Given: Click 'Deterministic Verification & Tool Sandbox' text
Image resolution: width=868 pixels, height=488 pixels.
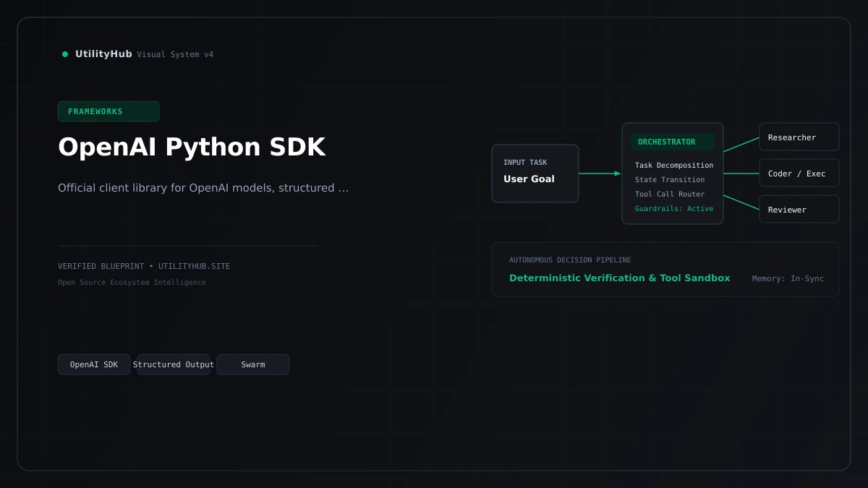Looking at the screenshot, I should pyautogui.click(x=620, y=278).
